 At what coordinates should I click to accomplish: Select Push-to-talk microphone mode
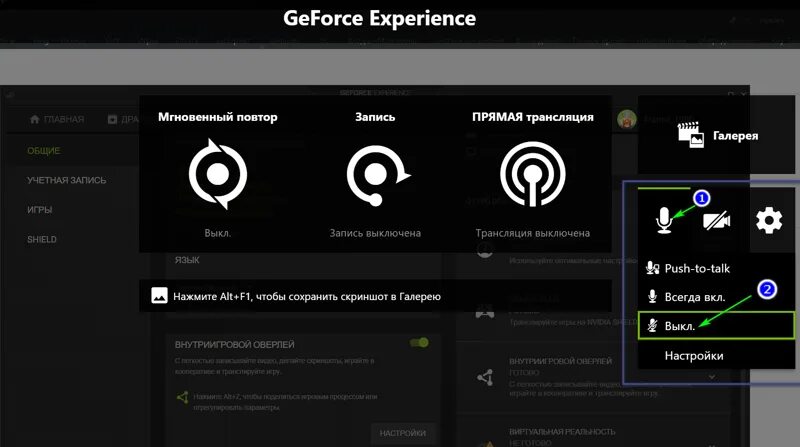pos(716,268)
